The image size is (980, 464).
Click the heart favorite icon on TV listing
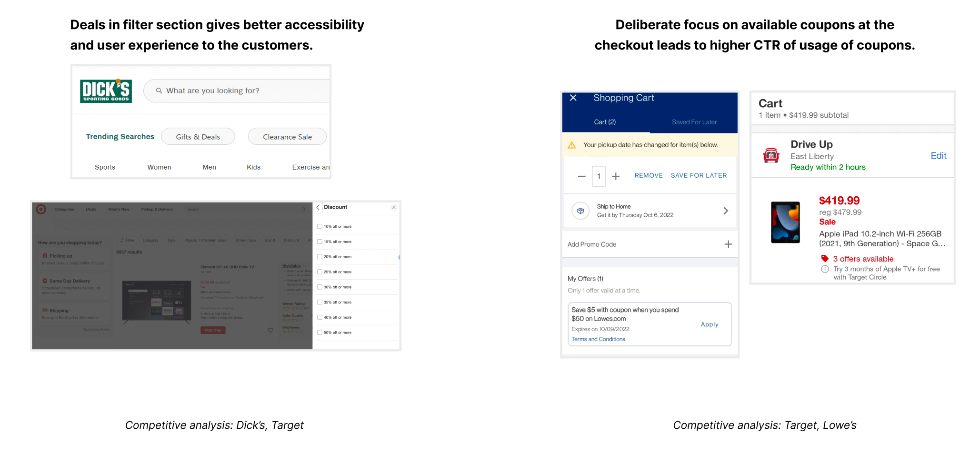click(x=270, y=330)
